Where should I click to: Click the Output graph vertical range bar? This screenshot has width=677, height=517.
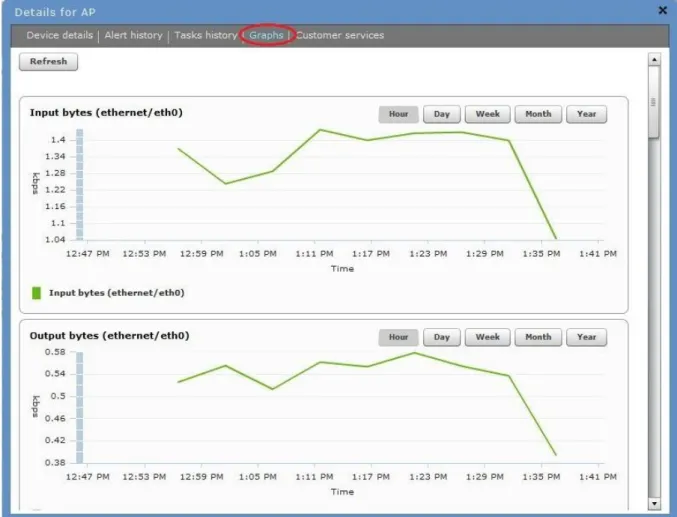(x=79, y=407)
